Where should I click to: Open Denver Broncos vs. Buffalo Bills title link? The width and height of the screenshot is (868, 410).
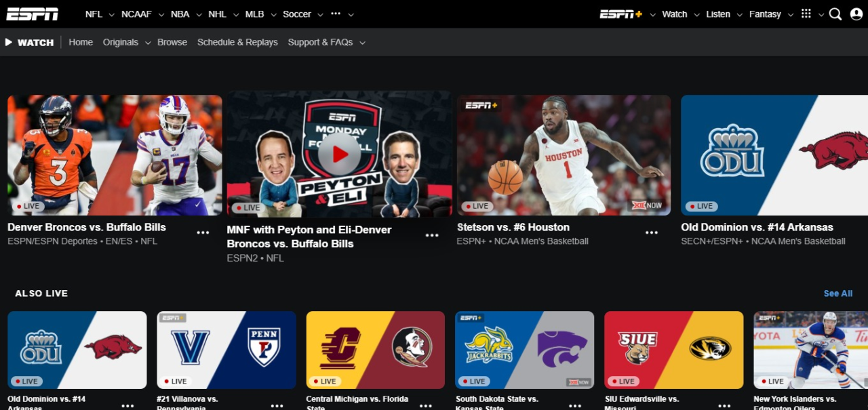point(87,227)
